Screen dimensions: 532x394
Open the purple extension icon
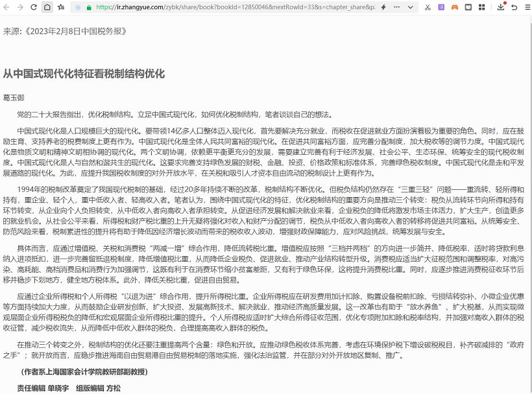point(441,7)
